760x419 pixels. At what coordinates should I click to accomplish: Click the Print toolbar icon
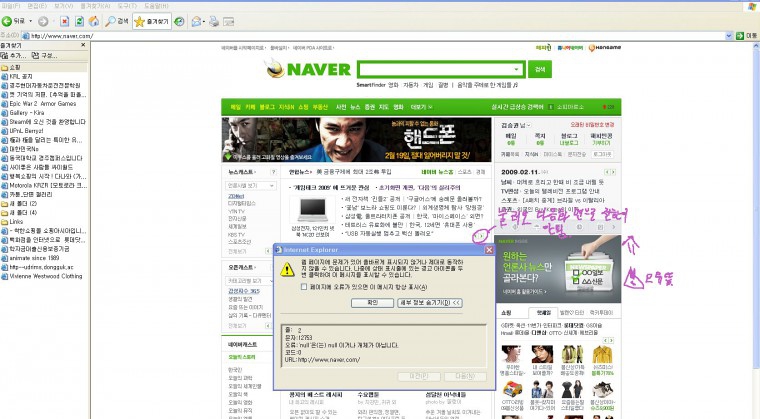coord(214,21)
